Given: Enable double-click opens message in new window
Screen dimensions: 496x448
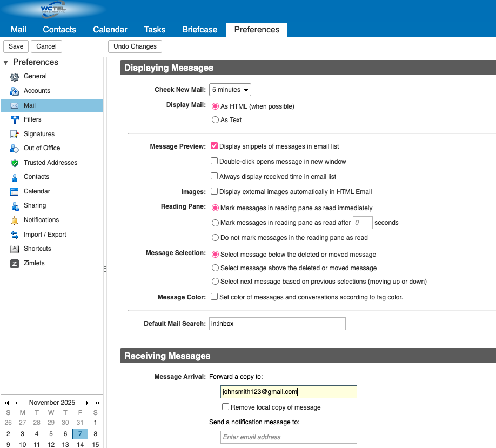Looking at the screenshot, I should tap(215, 161).
